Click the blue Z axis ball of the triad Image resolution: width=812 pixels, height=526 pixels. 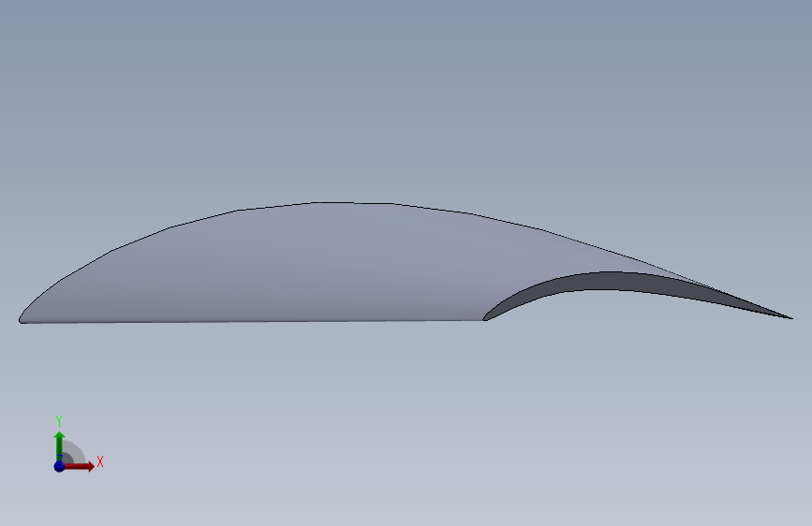60,466
